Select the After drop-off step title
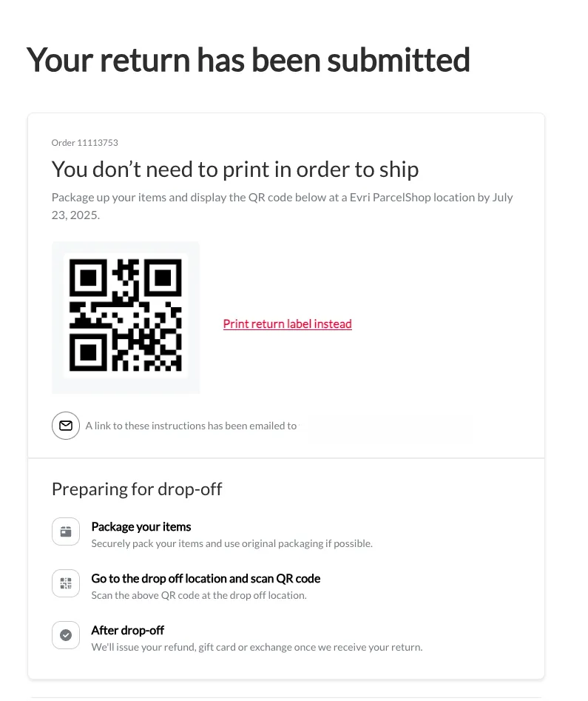This screenshot has height=701, width=588. click(x=128, y=631)
